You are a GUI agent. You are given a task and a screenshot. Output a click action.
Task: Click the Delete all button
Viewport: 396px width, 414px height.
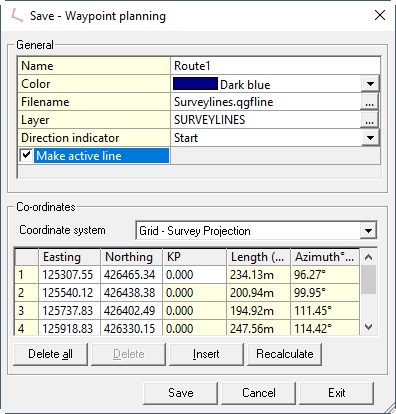50,354
